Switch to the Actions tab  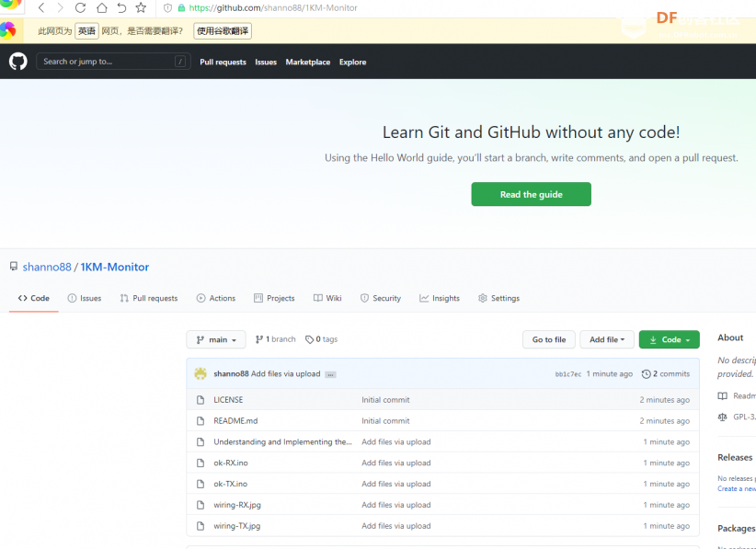(x=216, y=298)
